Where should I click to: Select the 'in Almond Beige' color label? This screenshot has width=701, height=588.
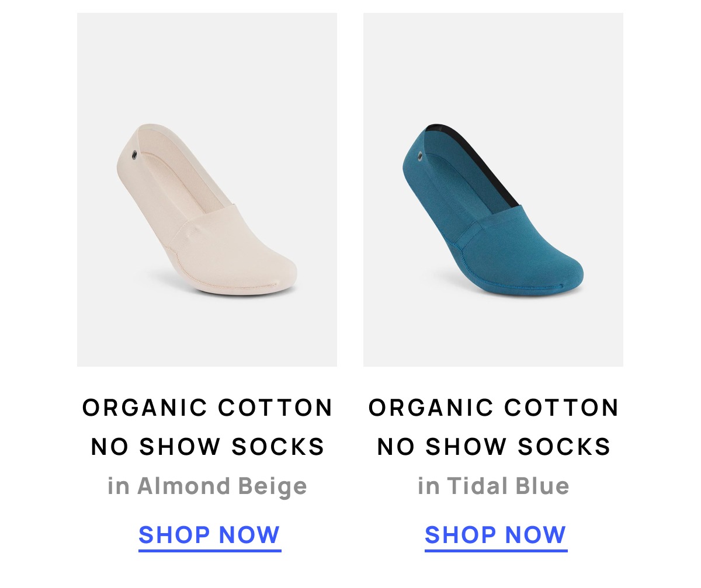pyautogui.click(x=207, y=486)
